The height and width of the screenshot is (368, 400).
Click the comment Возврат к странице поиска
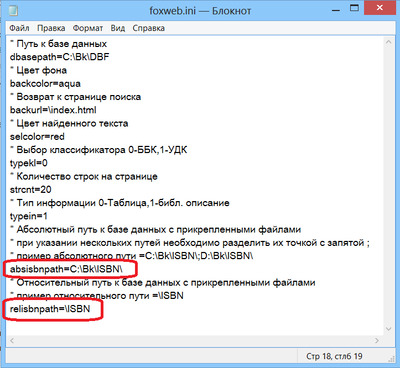[75, 97]
